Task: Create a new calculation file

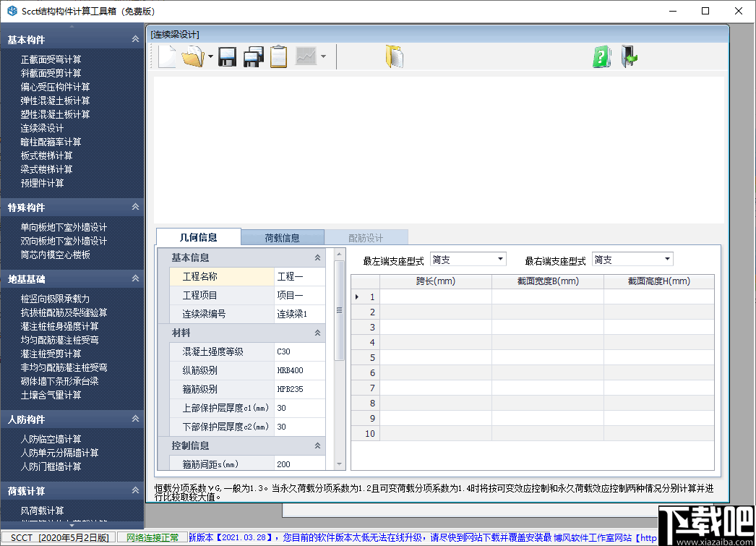Action: (x=167, y=56)
